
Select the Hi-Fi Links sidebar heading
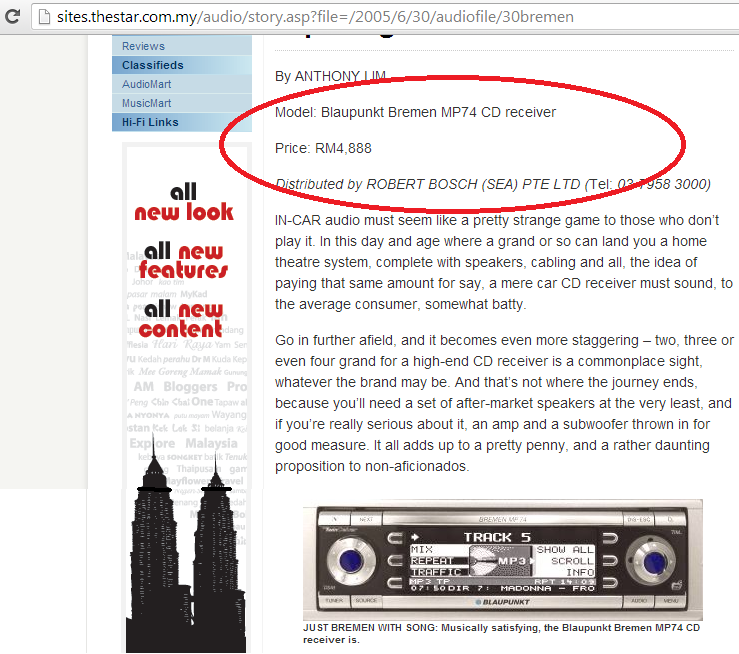pyautogui.click(x=150, y=122)
